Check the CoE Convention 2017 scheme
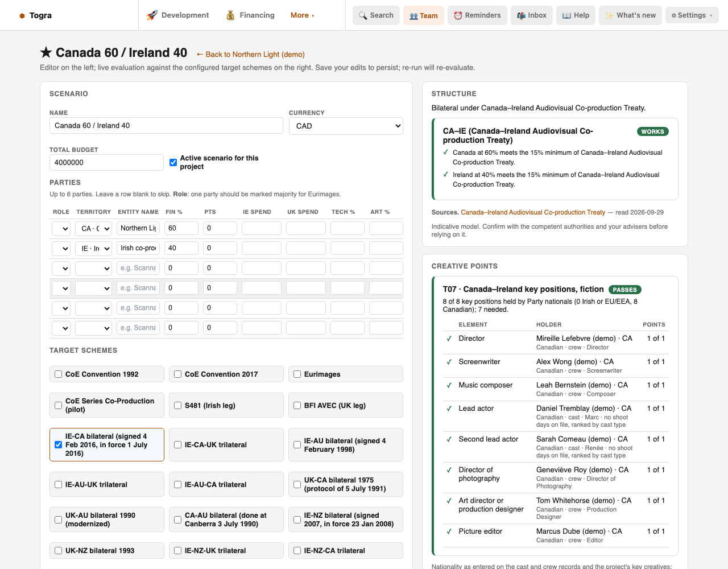 click(x=177, y=374)
